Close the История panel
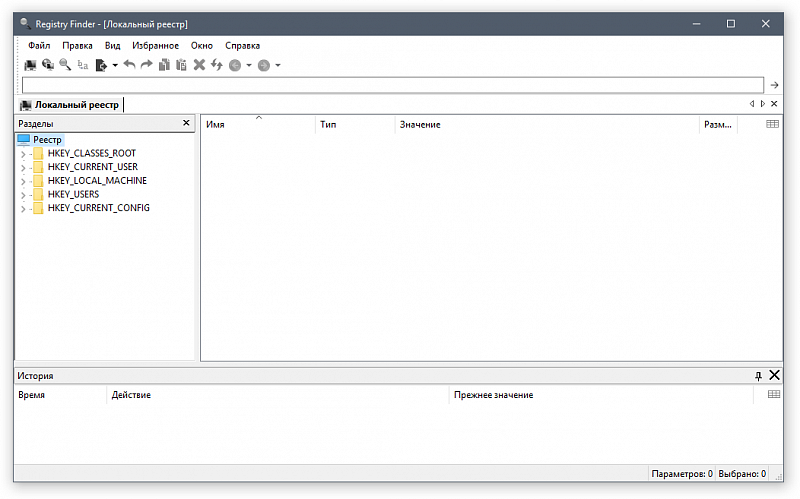This screenshot has width=800, height=499. click(x=774, y=375)
